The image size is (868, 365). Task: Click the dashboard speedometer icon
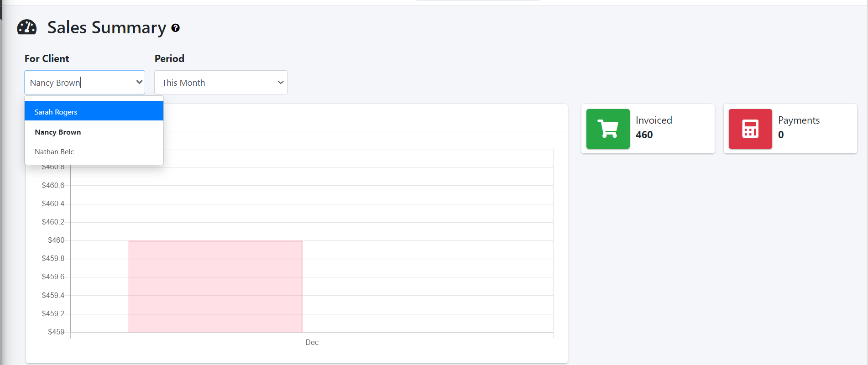tap(26, 27)
